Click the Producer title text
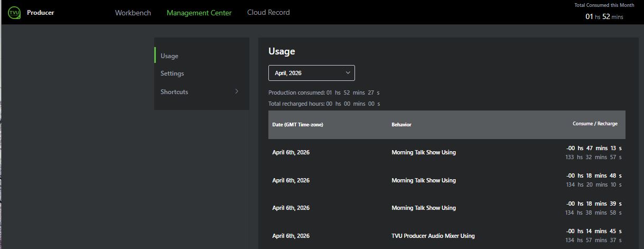 [x=41, y=13]
